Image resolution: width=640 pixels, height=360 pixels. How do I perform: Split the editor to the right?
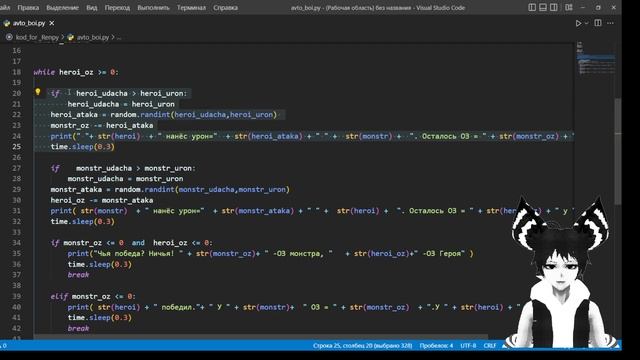(598, 23)
